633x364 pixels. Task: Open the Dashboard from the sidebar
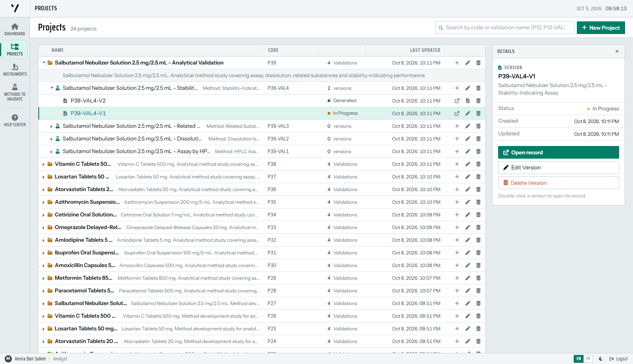click(x=15, y=30)
